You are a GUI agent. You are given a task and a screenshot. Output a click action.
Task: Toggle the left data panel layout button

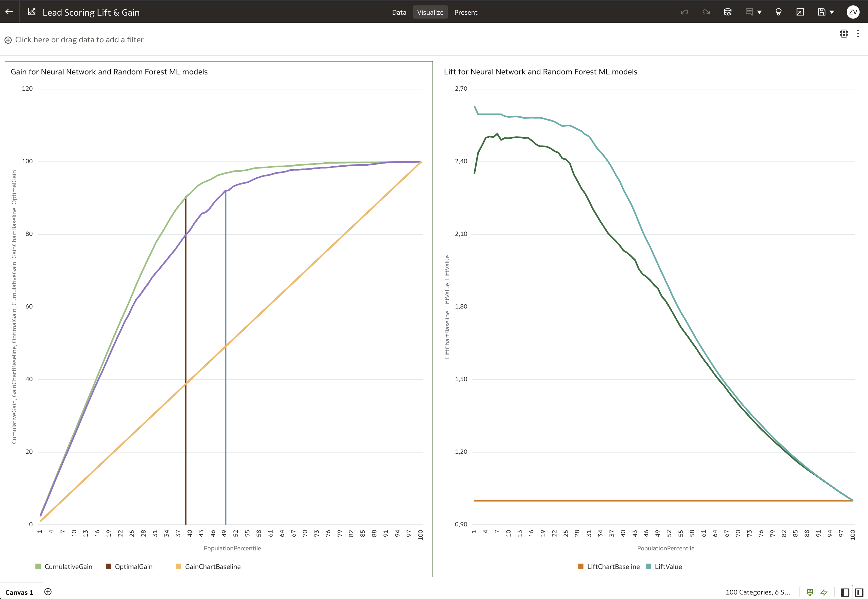pos(845,592)
